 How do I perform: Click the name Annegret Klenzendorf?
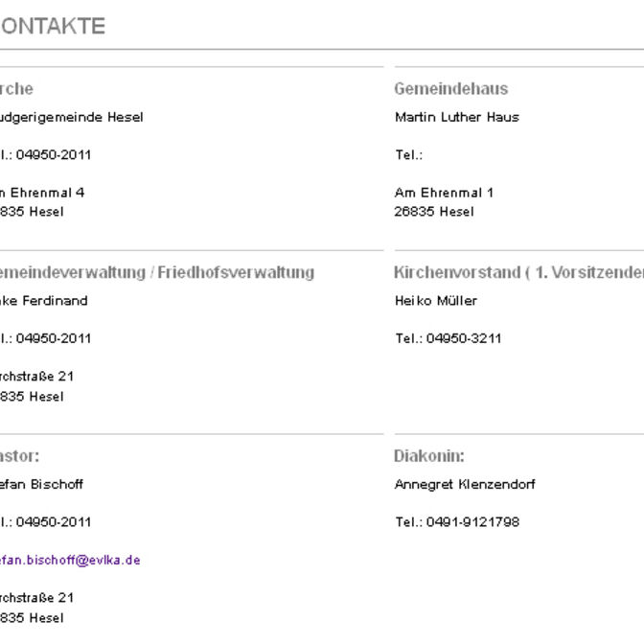click(x=465, y=485)
